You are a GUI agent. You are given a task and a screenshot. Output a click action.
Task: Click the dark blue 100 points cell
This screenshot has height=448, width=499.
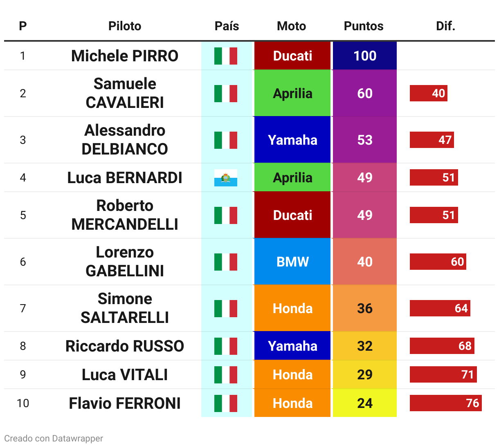[x=365, y=56]
